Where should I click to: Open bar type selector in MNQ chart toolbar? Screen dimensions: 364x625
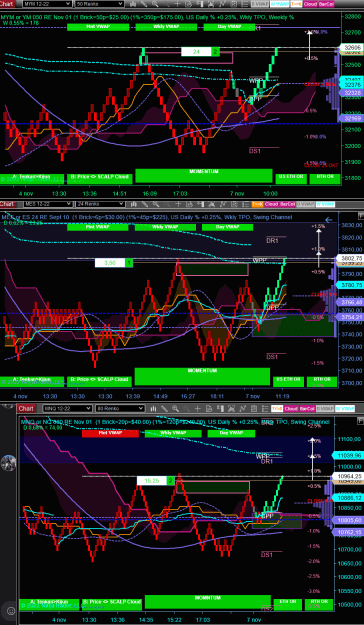point(153,409)
